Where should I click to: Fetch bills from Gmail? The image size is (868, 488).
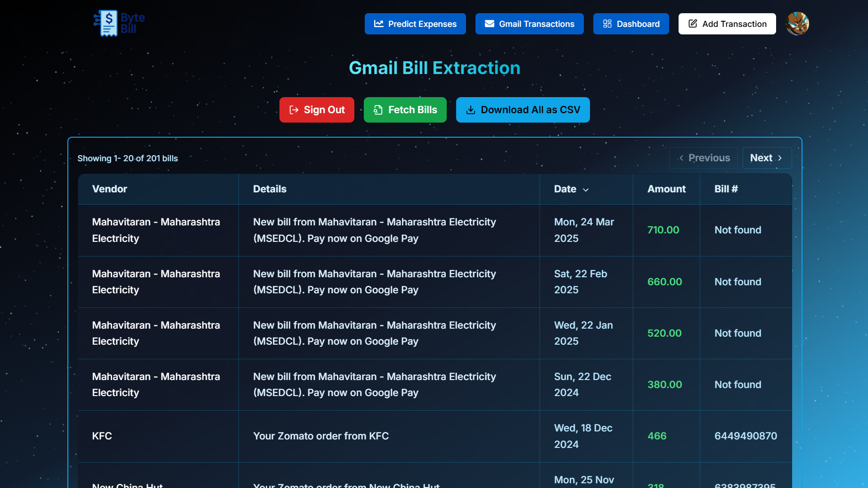(x=405, y=110)
